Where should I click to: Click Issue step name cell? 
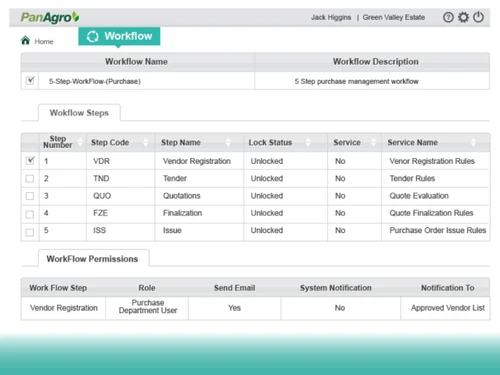(172, 230)
